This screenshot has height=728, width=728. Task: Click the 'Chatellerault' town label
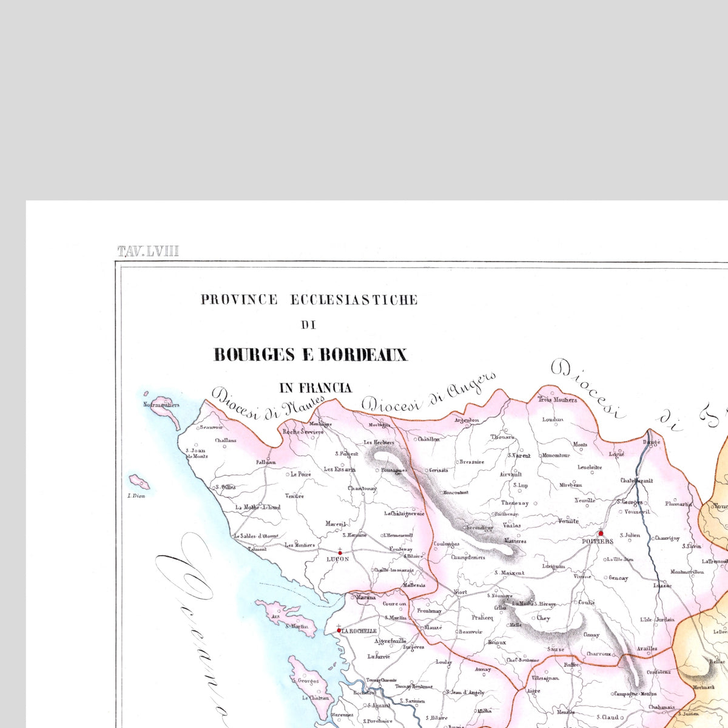tap(636, 480)
